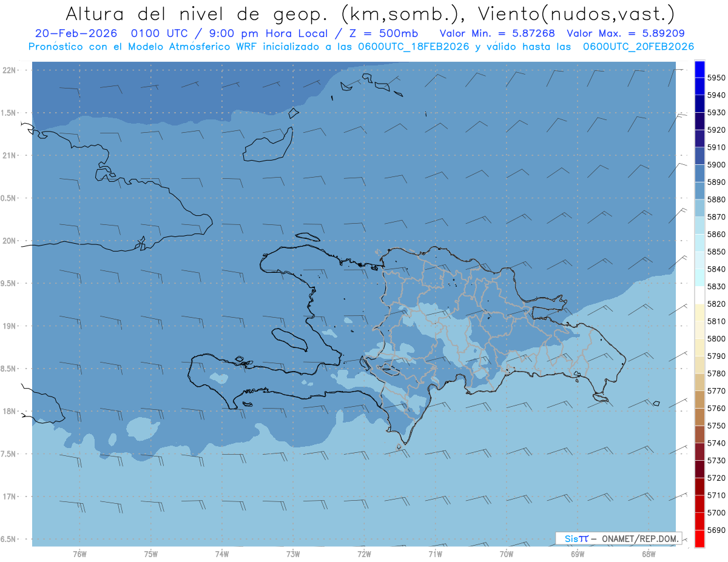Click the 'Valor Max. = 5.89209' text
The height and width of the screenshot is (562, 728).
click(626, 33)
